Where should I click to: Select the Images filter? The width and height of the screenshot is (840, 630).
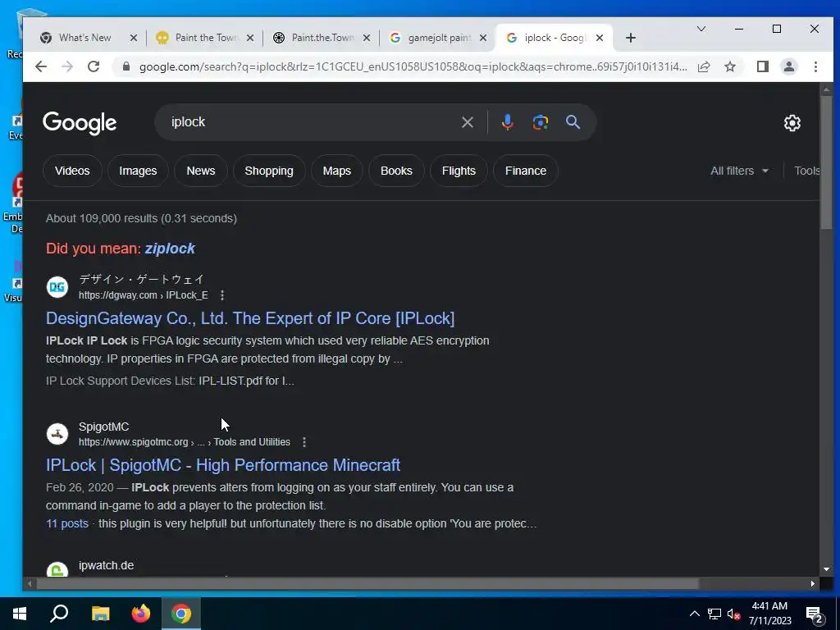tap(138, 171)
